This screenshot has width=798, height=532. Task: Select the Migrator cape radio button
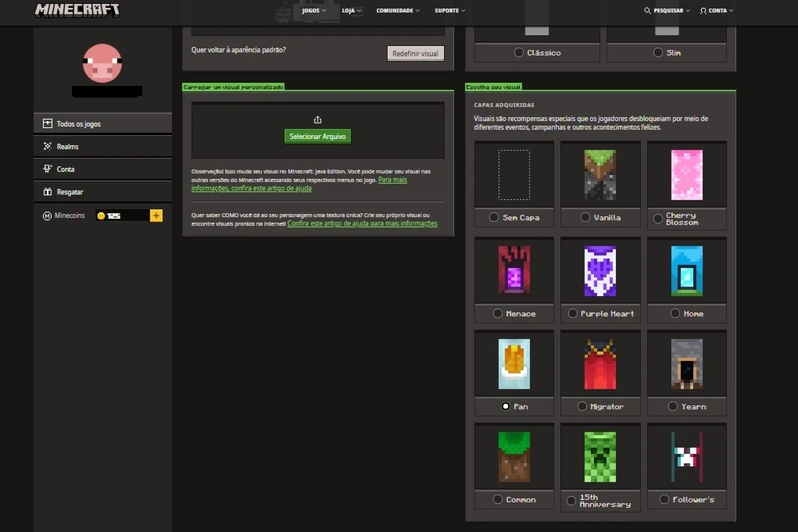pos(582,406)
